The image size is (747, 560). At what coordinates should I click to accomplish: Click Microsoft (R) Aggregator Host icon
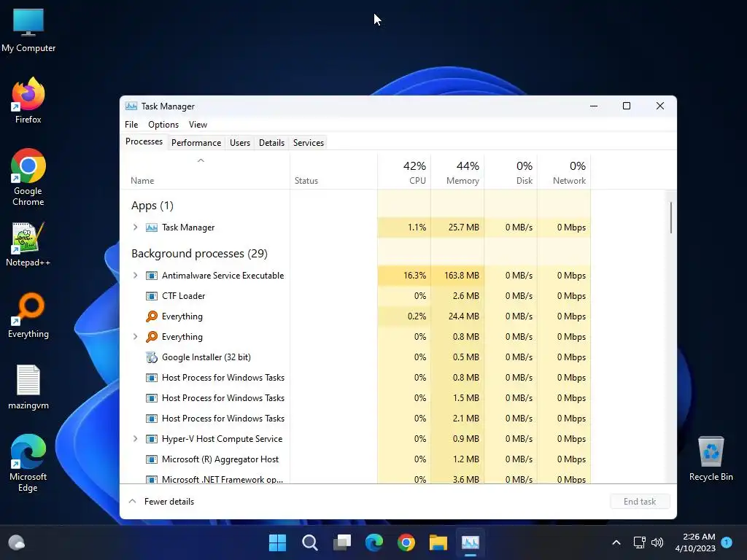[152, 459]
